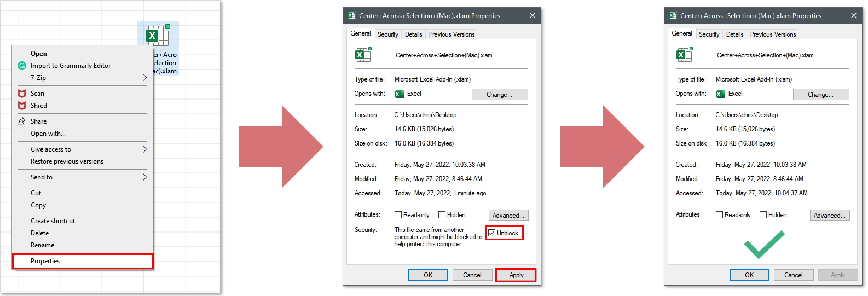Click title bar Excel icon in right dialog

tap(673, 16)
